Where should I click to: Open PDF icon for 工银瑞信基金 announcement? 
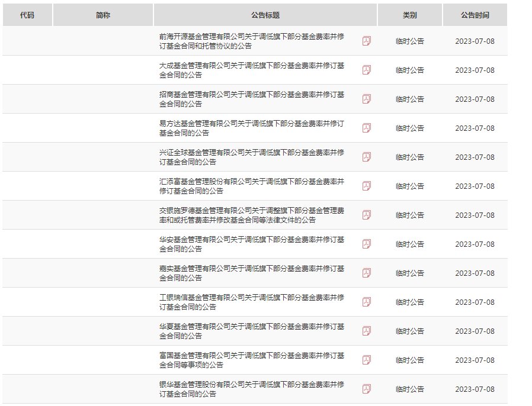[x=367, y=302]
